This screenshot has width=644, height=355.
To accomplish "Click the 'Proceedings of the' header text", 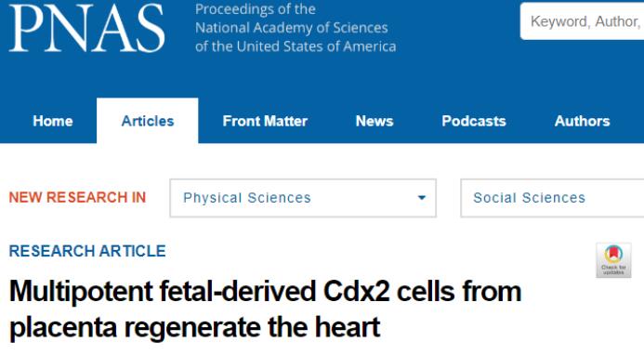I will pos(256,9).
